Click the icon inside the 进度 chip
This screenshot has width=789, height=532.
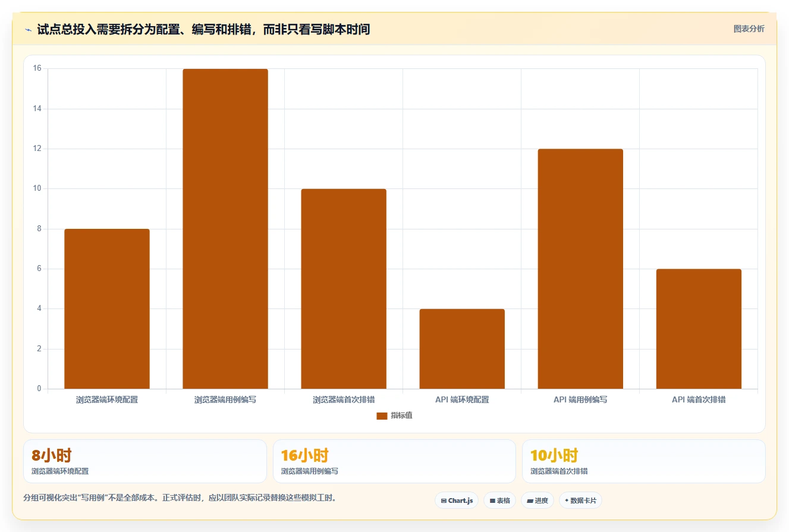point(530,501)
